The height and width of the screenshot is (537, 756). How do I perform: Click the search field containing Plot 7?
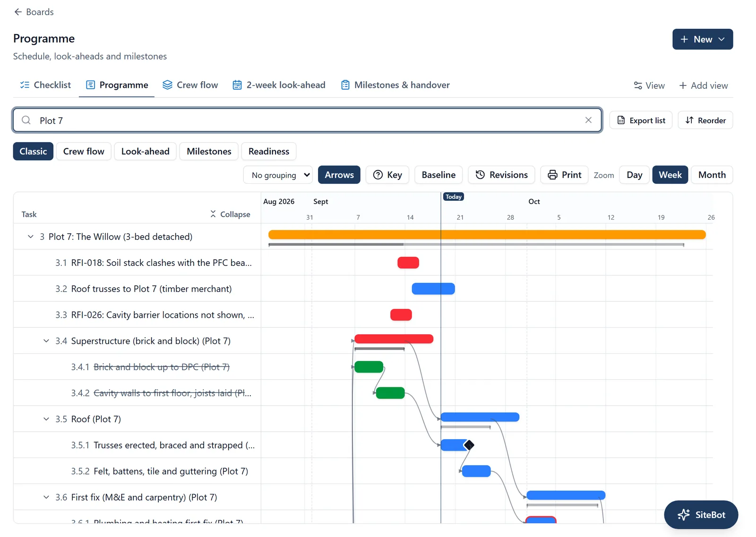tap(307, 120)
